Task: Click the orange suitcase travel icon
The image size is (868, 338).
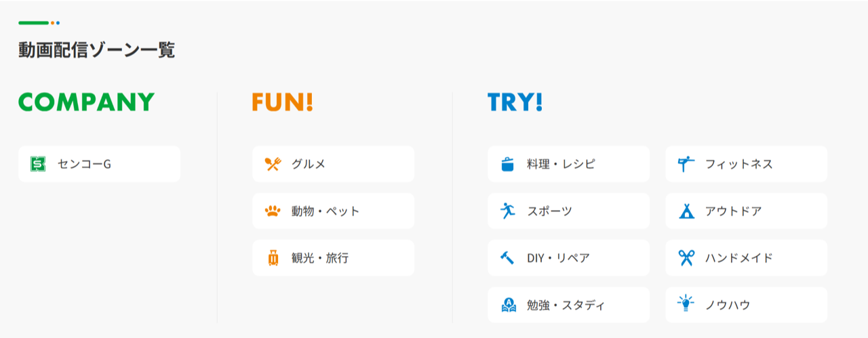Action: click(273, 258)
